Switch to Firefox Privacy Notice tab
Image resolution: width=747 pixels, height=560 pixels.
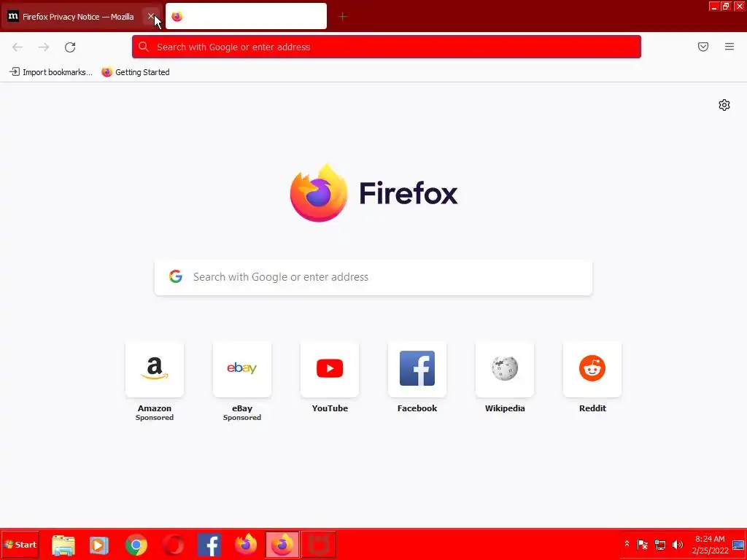78,17
